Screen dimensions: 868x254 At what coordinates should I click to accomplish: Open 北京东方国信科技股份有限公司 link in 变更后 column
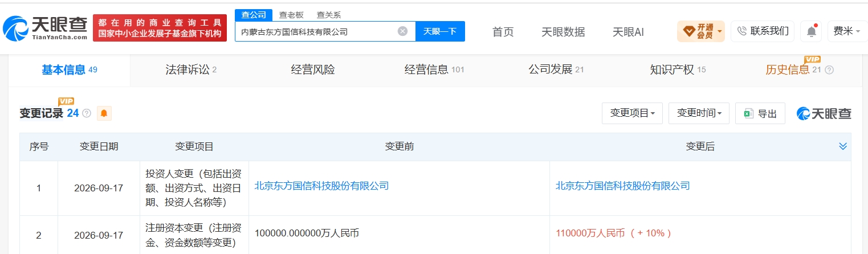[622, 186]
